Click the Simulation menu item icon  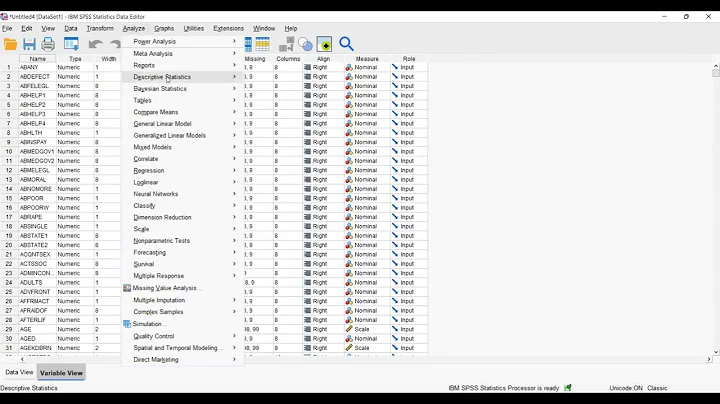point(127,324)
